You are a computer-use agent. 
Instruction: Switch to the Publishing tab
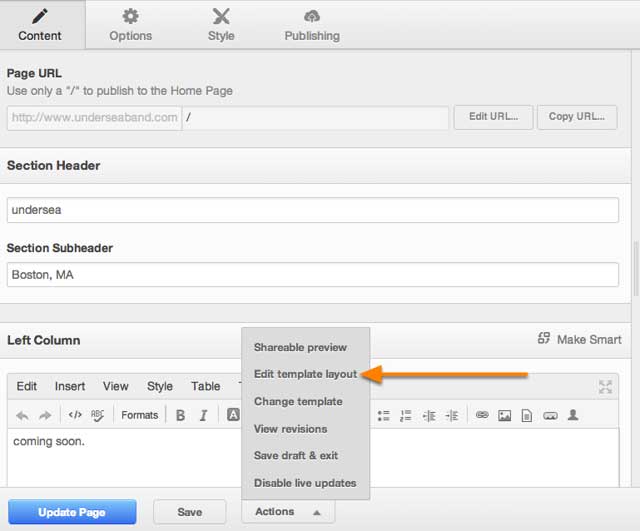[311, 25]
